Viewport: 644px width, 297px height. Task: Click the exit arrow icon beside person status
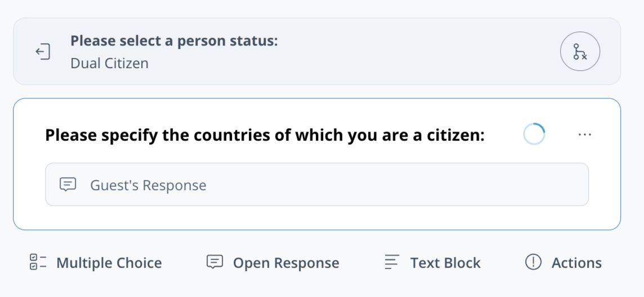(43, 52)
